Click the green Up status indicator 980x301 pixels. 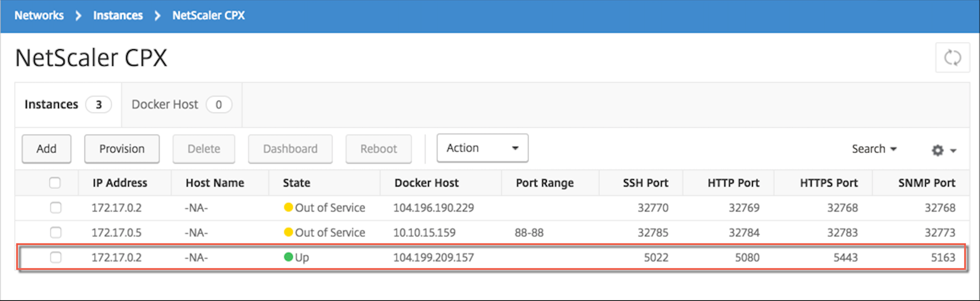click(x=288, y=257)
